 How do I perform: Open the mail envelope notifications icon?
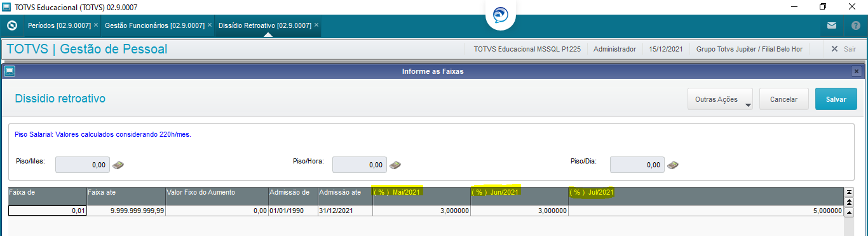coord(831,26)
